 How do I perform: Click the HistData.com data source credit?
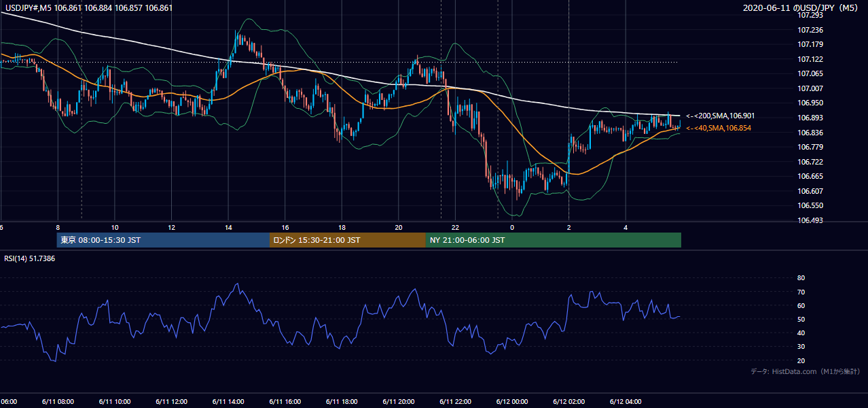[805, 371]
